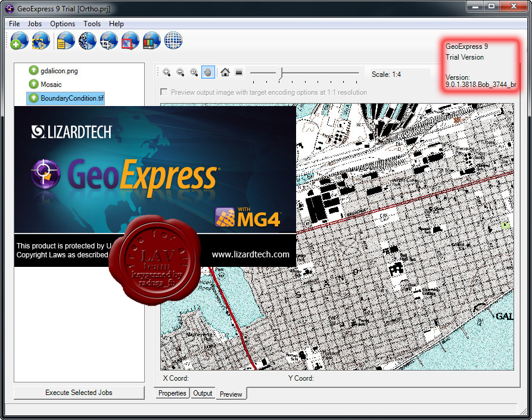Image resolution: width=532 pixels, height=420 pixels.
Task: Select the Mosaic job entry
Action: point(51,84)
